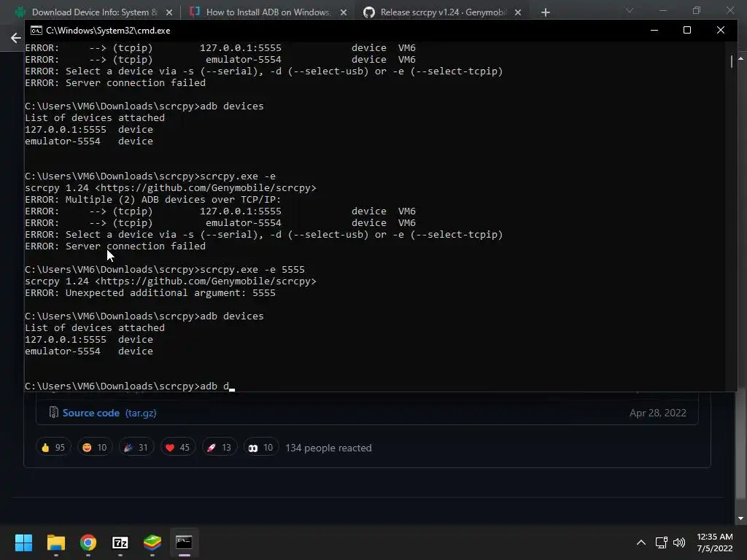Open Chrome tab search dropdown
The image size is (747, 560).
630,10
